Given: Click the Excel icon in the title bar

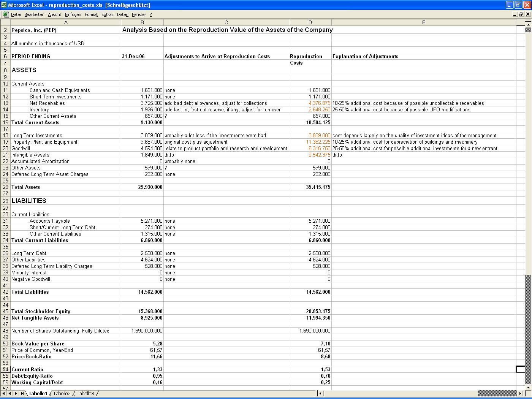Looking at the screenshot, I should [x=4, y=5].
